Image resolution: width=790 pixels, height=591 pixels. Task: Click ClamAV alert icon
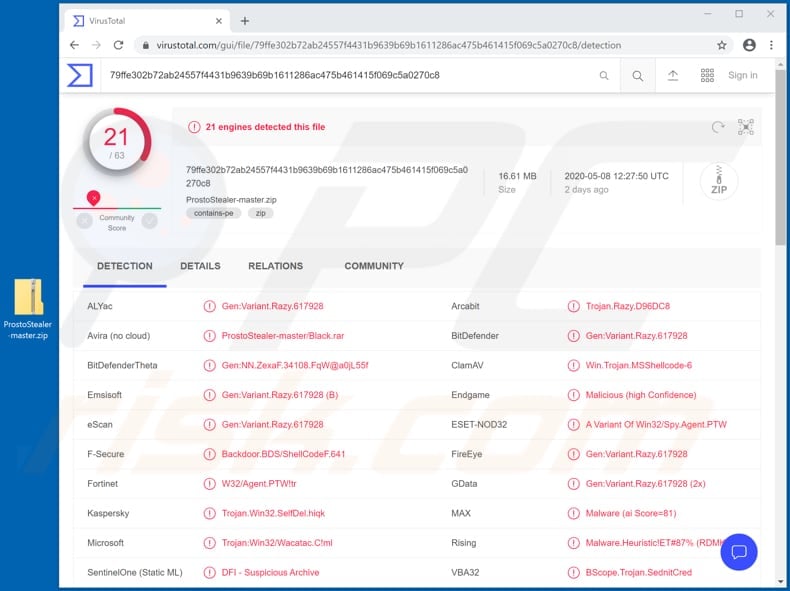(x=573, y=365)
